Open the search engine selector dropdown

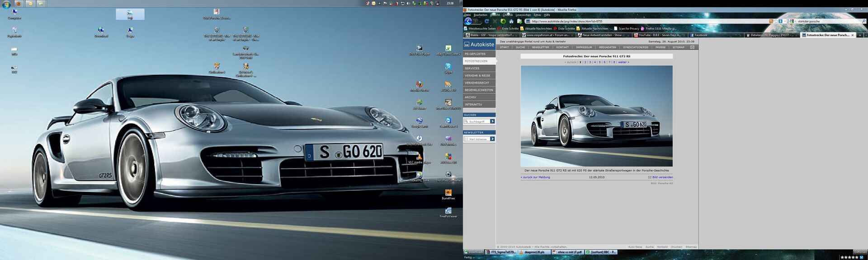pos(793,21)
